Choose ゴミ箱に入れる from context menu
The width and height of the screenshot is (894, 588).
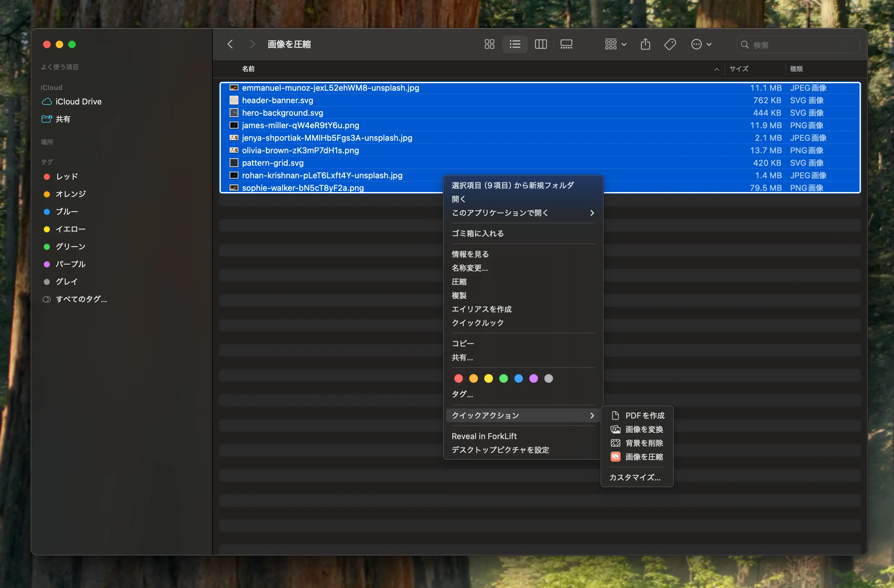pos(523,234)
